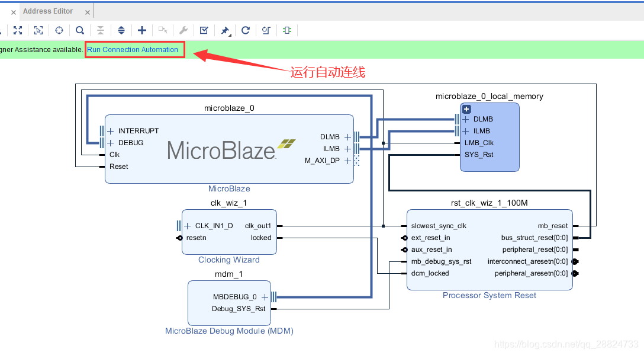This screenshot has width=644, height=355.
Task: Select locked pin on clk_wiz_1
Action: tap(261, 238)
